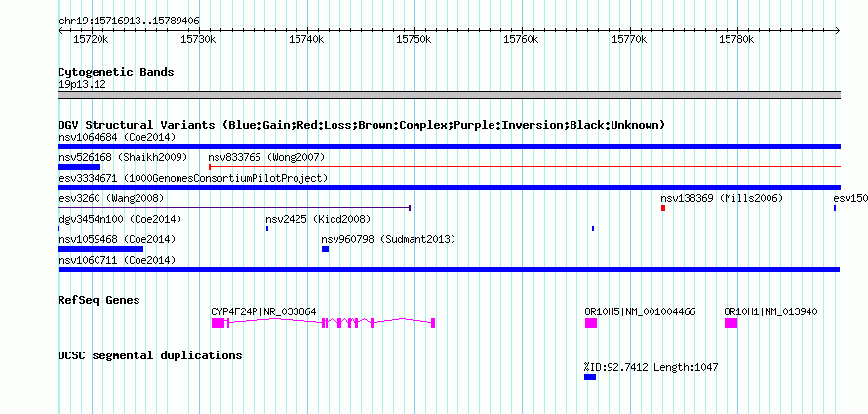868x414 pixels.
Task: Click the nsv1059468 (Coe2014) label
Action: [x=117, y=239]
